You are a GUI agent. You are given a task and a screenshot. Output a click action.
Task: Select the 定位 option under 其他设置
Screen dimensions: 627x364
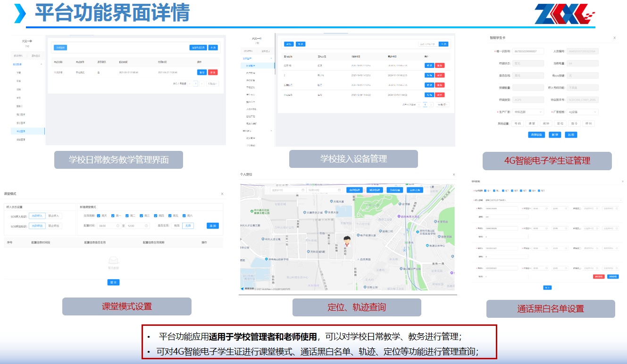pos(560,124)
